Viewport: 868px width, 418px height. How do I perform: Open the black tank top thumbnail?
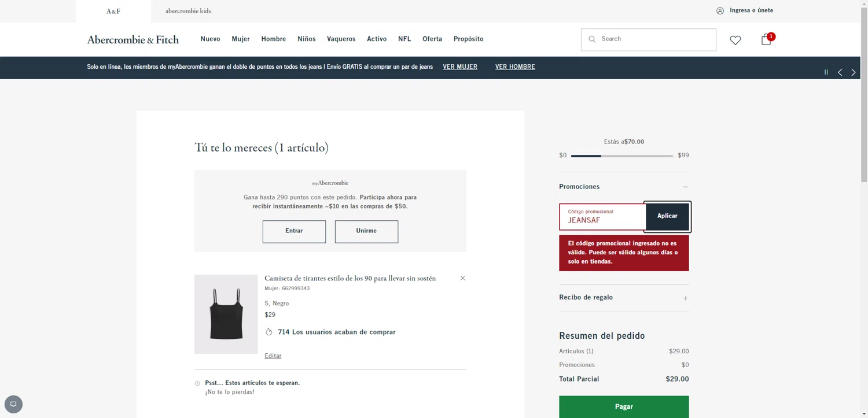pos(226,314)
